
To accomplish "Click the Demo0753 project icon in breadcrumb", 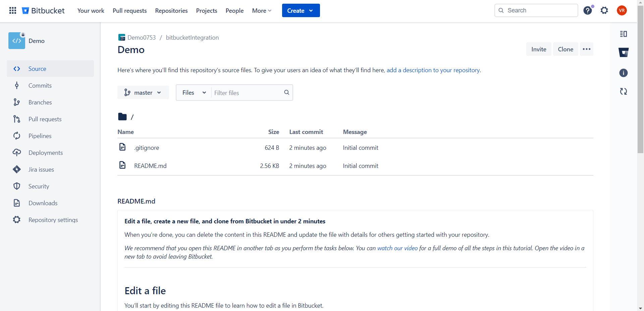I will 121,38.
